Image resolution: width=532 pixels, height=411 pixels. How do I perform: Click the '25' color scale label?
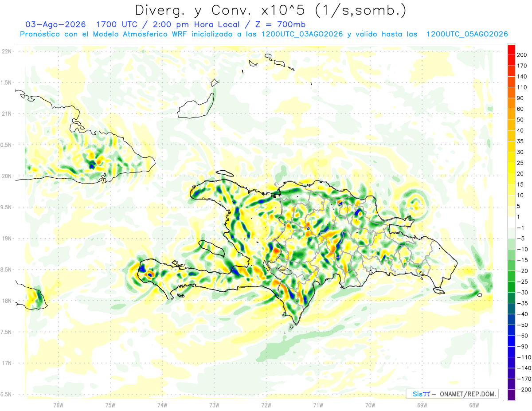tap(520, 163)
